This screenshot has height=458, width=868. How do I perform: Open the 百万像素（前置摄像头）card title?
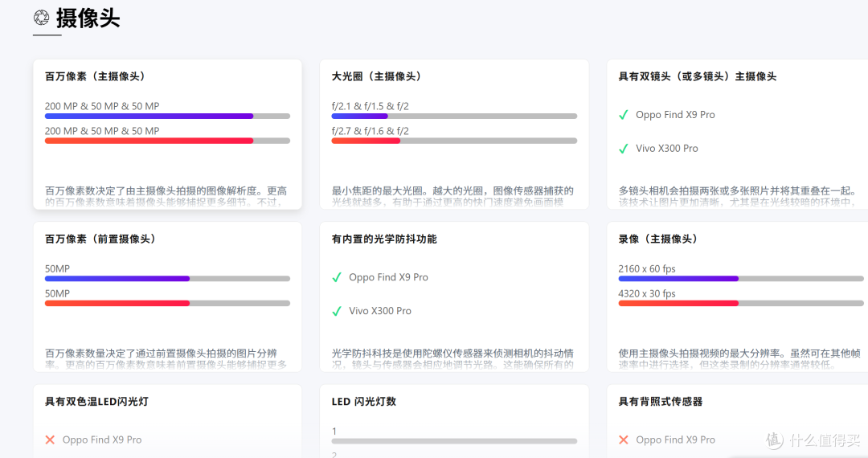pyautogui.click(x=100, y=239)
